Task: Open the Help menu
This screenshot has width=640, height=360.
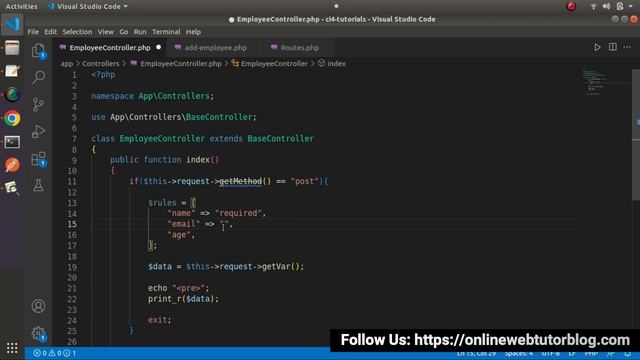Action: (193, 32)
